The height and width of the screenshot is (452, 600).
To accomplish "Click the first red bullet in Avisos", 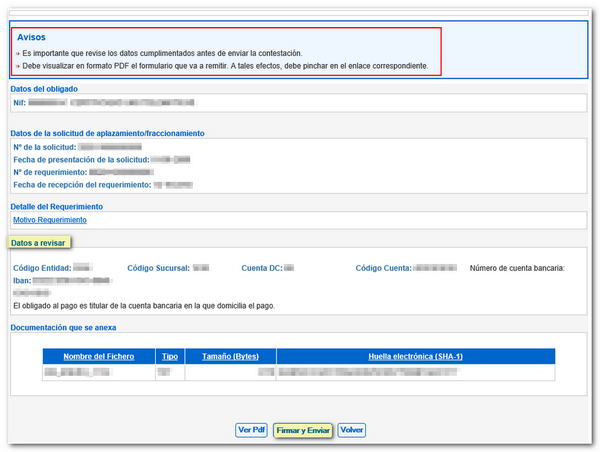I will click(x=17, y=53).
